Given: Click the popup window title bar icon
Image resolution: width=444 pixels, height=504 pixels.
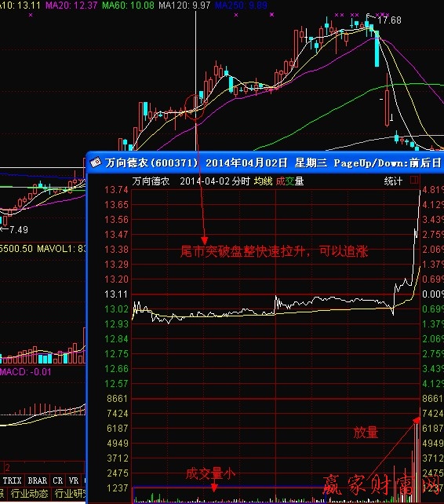Looking at the screenshot, I should point(96,163).
